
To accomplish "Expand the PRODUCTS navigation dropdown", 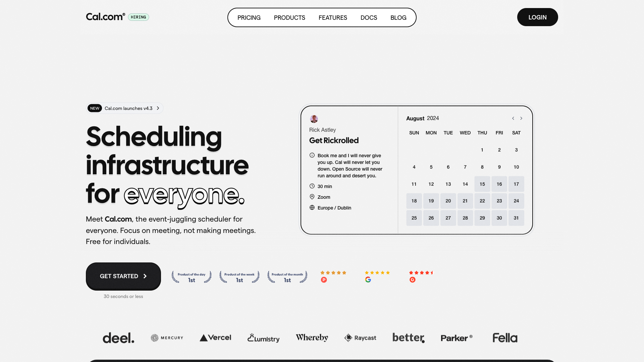I will (289, 17).
